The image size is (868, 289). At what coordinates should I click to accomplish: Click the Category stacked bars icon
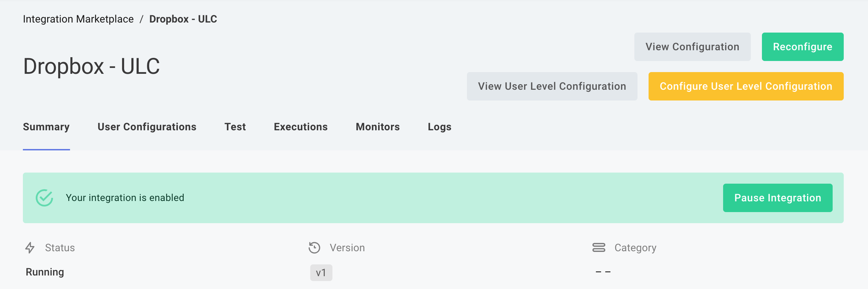coord(599,247)
